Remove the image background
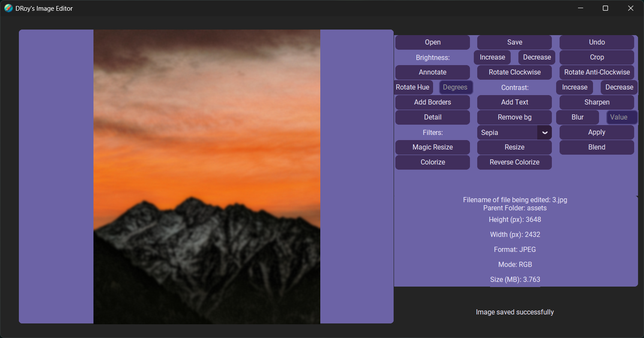 pyautogui.click(x=514, y=117)
